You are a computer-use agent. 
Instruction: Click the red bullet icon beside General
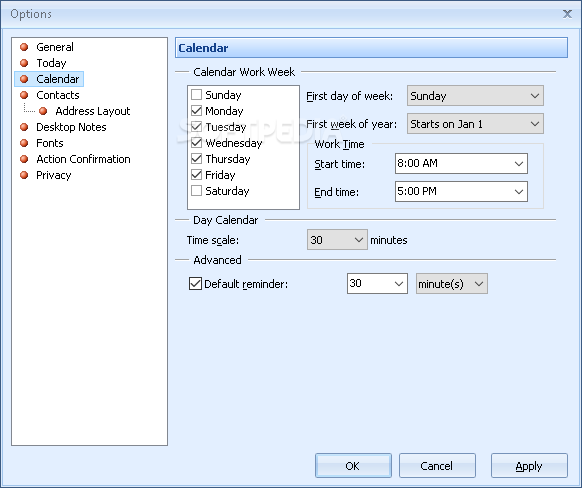(x=24, y=47)
